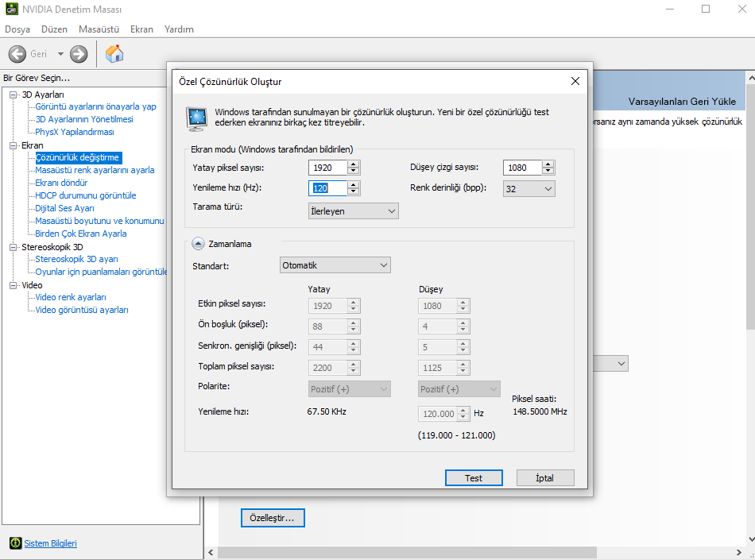755x560 pixels.
Task: Decrease Yatay piksel sayısı with down arrow
Action: 354,172
